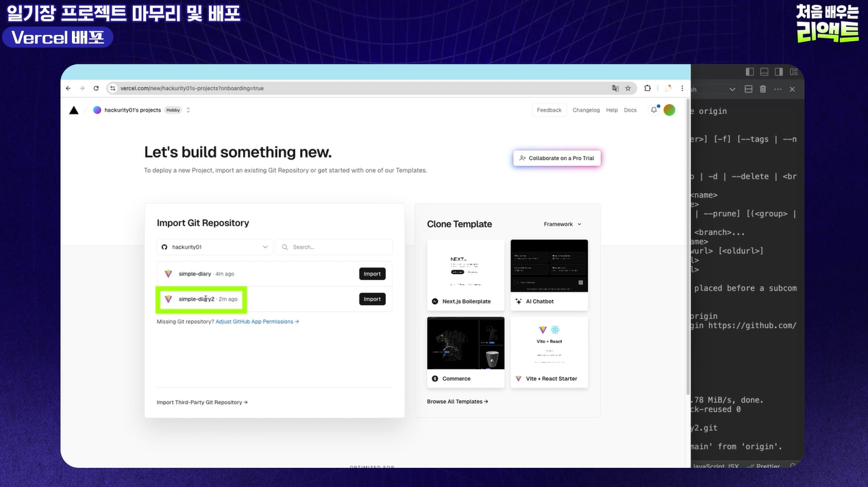
Task: Click terminal line containing https://github.com/
Action: point(744,326)
